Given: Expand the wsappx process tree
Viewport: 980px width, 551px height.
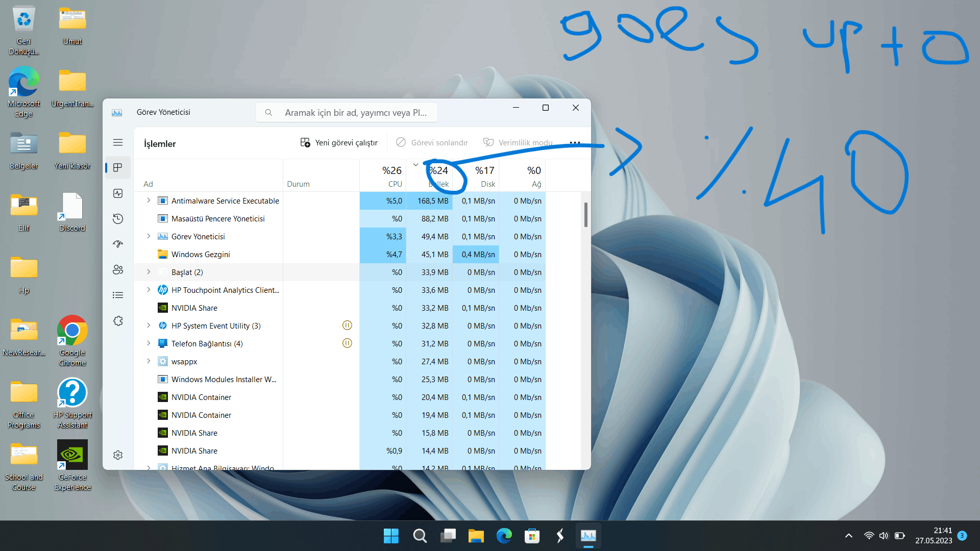Looking at the screenshot, I should (149, 361).
